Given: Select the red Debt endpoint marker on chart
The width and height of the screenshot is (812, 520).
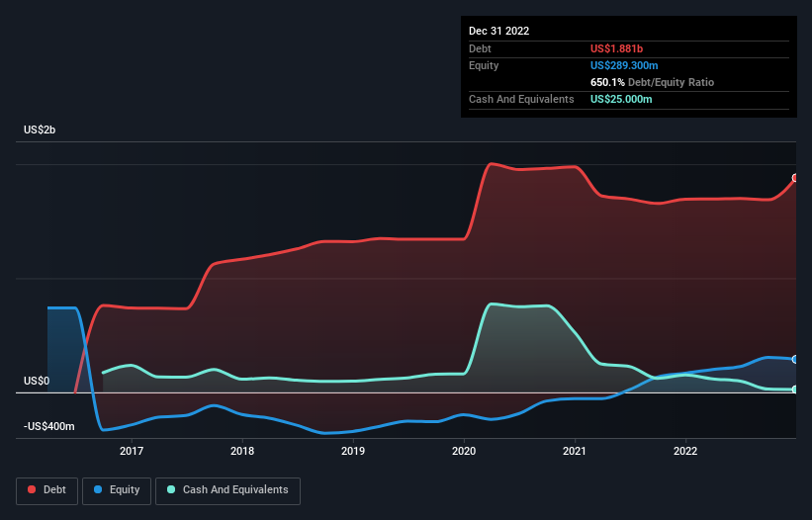Looking at the screenshot, I should point(795,178).
